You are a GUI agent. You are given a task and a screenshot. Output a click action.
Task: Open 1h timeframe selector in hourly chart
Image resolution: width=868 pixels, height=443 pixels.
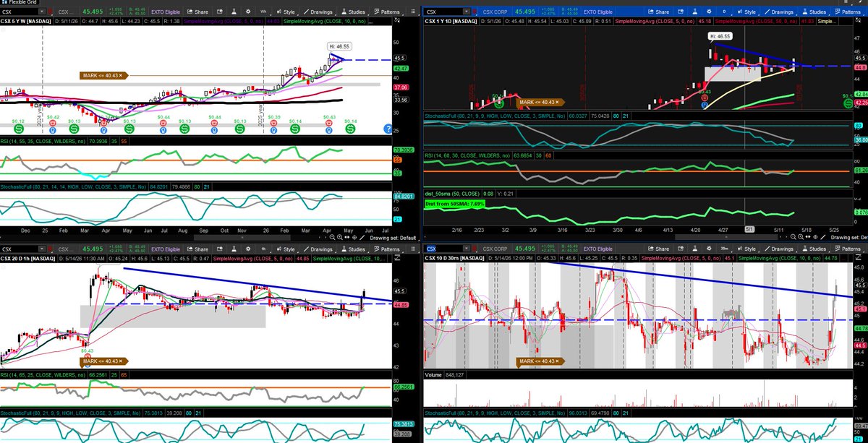263,249
